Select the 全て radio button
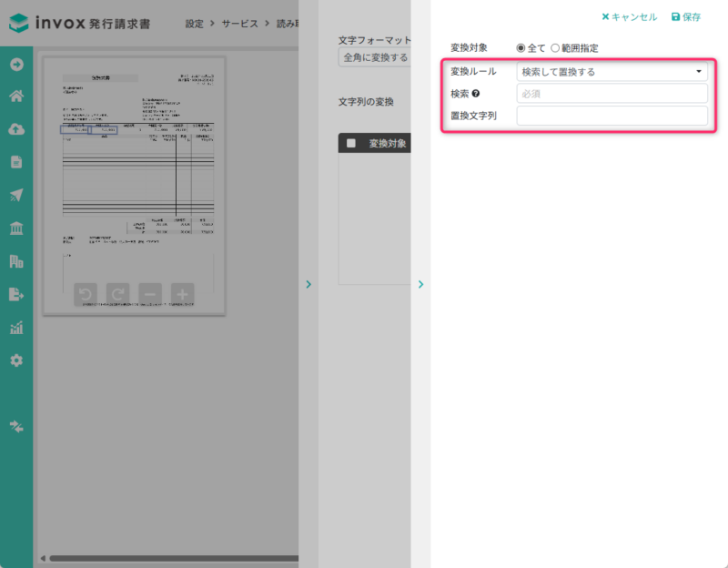 click(x=521, y=47)
